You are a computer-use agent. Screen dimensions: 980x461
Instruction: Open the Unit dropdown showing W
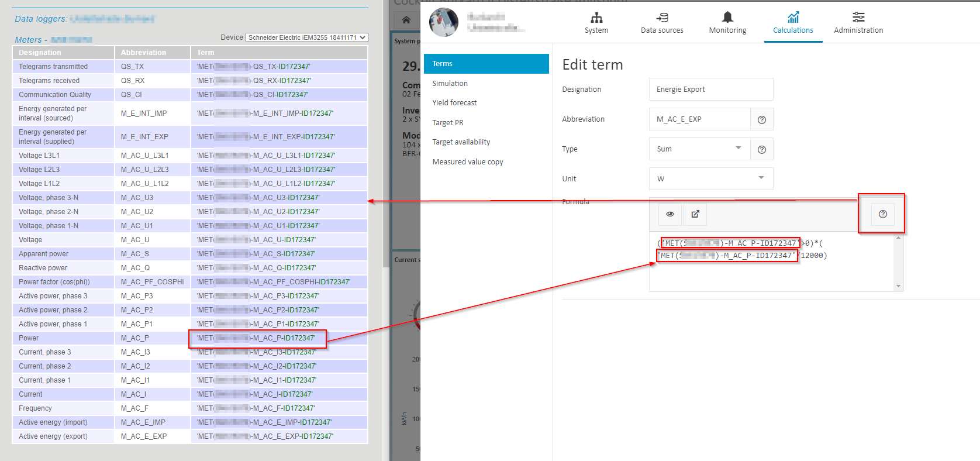coord(710,179)
